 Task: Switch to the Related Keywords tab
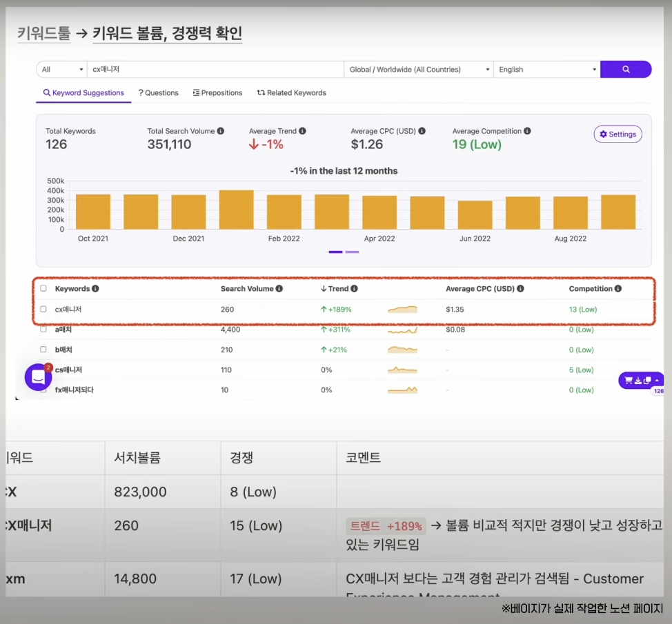[x=291, y=93]
